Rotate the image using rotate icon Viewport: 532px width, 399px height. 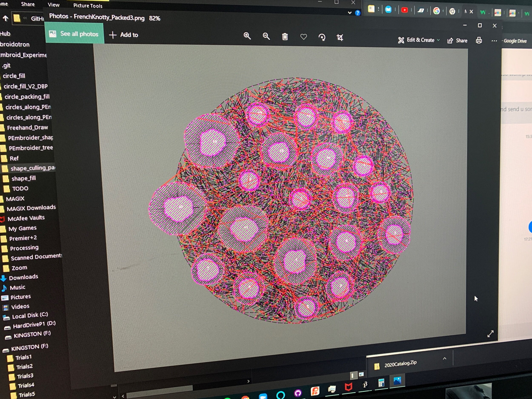pos(322,37)
